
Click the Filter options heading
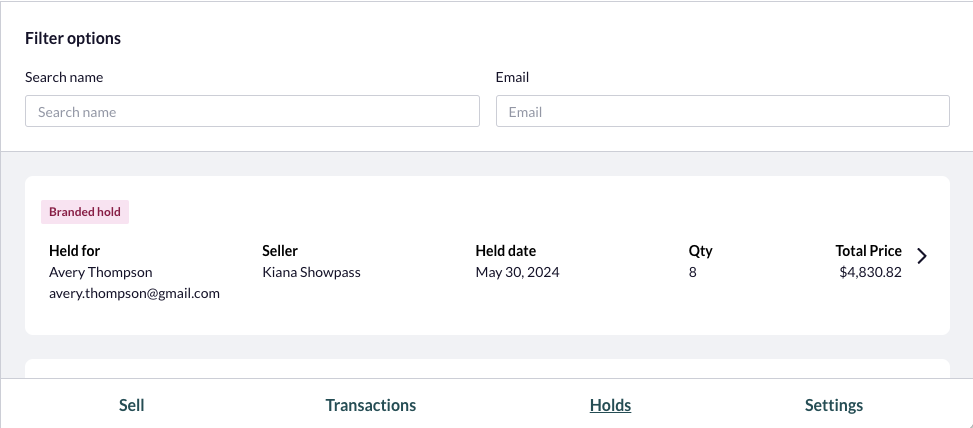click(x=73, y=38)
